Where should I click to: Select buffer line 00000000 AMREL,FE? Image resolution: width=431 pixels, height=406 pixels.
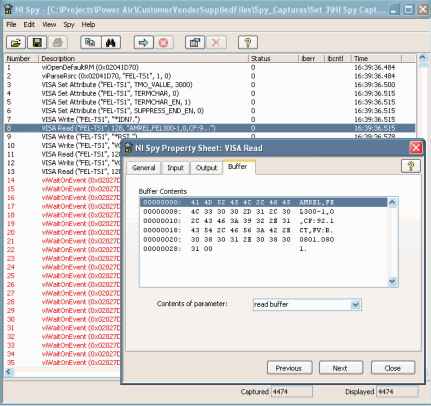(263, 202)
